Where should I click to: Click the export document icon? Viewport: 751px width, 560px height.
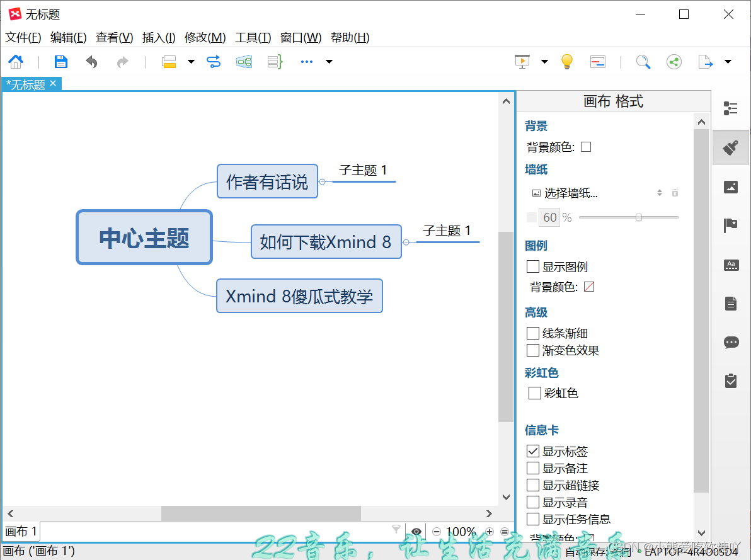[x=706, y=62]
